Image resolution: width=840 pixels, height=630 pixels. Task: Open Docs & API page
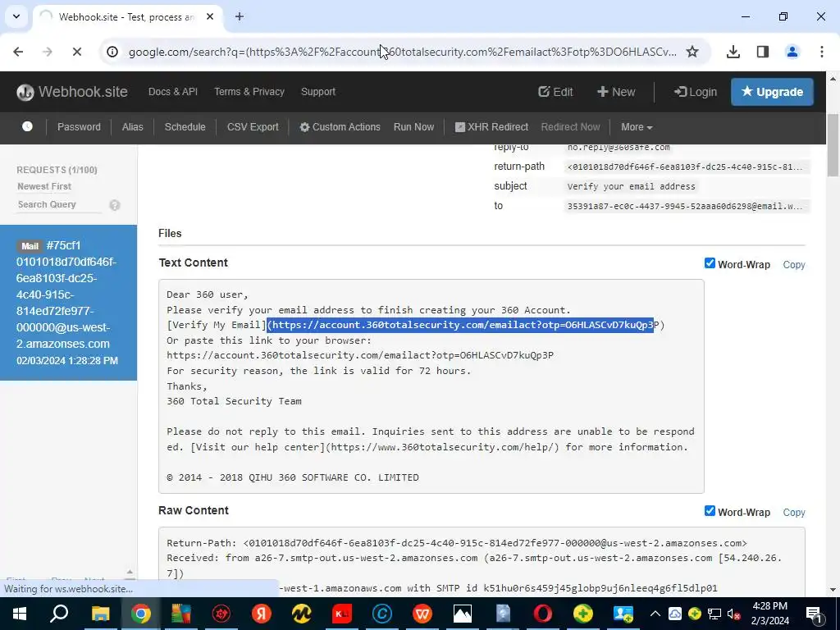tap(173, 92)
